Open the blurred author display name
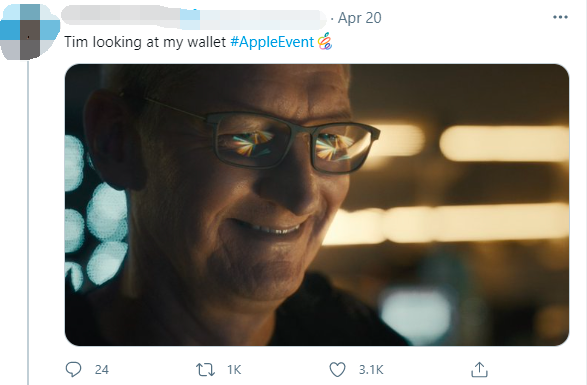The image size is (587, 385). [121, 18]
